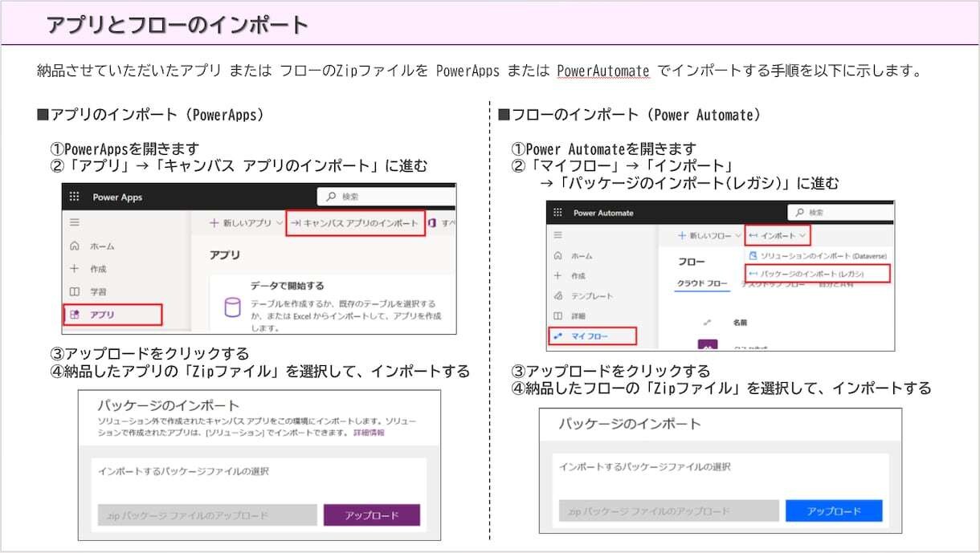The height and width of the screenshot is (553, 980).
Task: Click purple アップロード button for app package
Action: coord(372,515)
